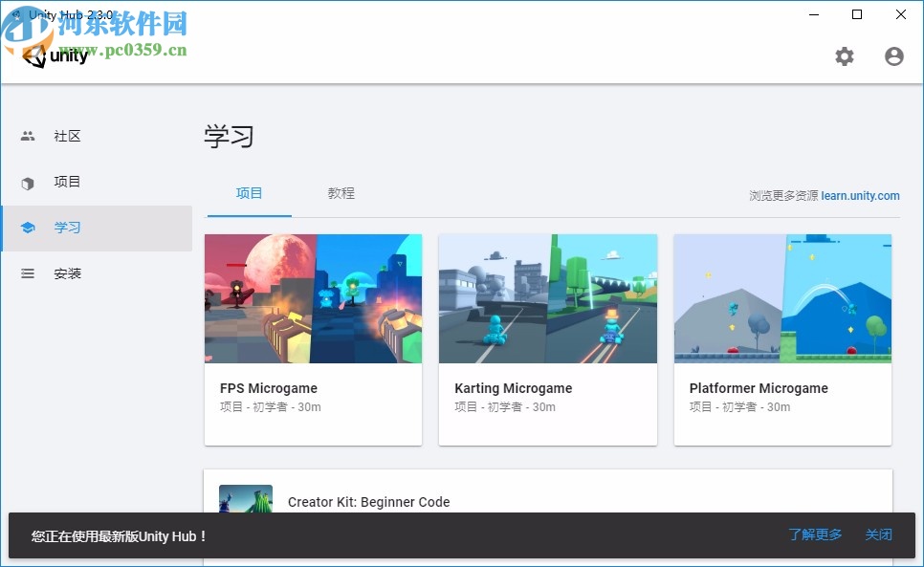
Task: Select the 项目 (Projects) sidebar icon
Action: [27, 182]
